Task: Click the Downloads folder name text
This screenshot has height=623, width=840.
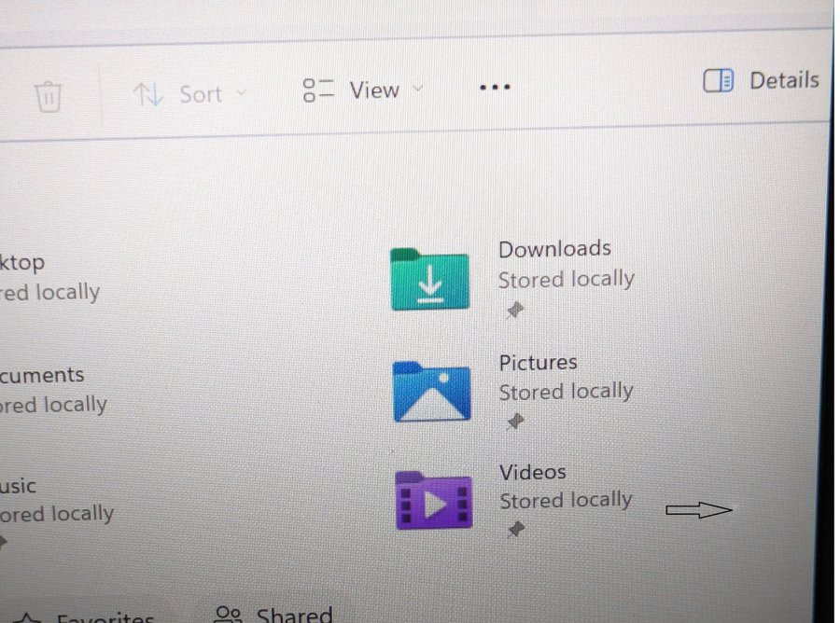Action: pos(554,249)
